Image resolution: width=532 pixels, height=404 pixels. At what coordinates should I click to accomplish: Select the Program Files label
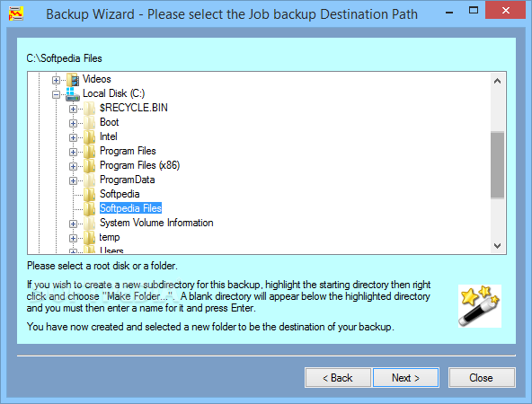[128, 151]
